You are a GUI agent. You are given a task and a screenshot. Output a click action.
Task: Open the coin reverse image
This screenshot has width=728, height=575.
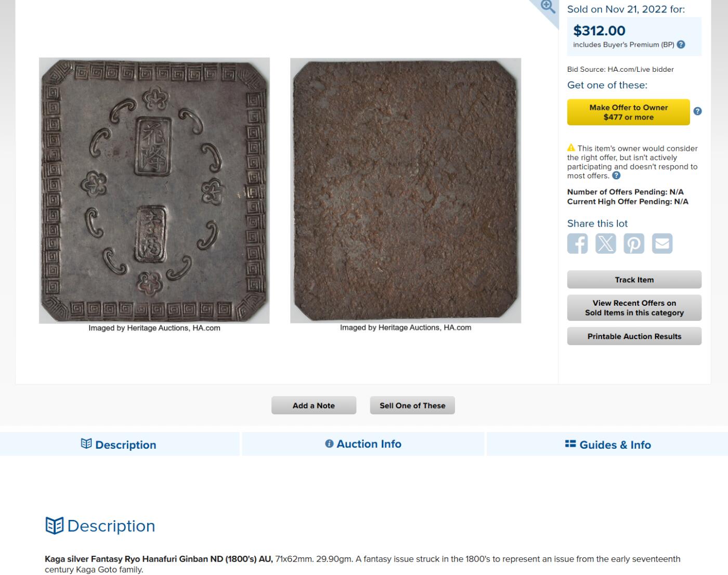(406, 190)
